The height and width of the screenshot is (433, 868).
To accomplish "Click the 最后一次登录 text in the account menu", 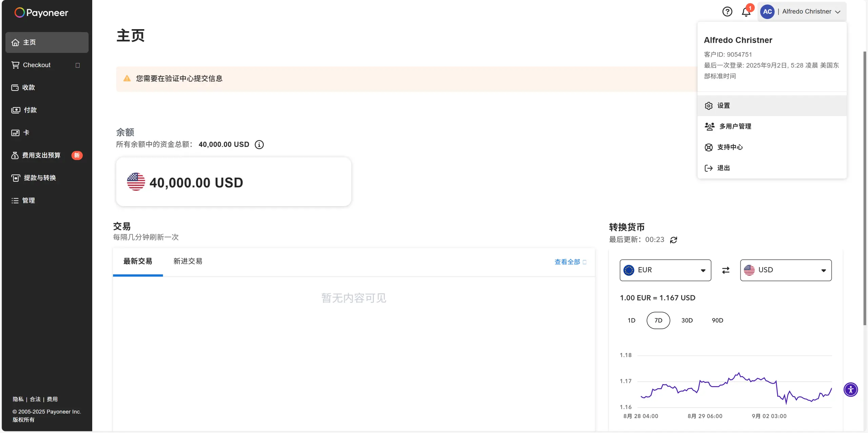I will pos(771,71).
